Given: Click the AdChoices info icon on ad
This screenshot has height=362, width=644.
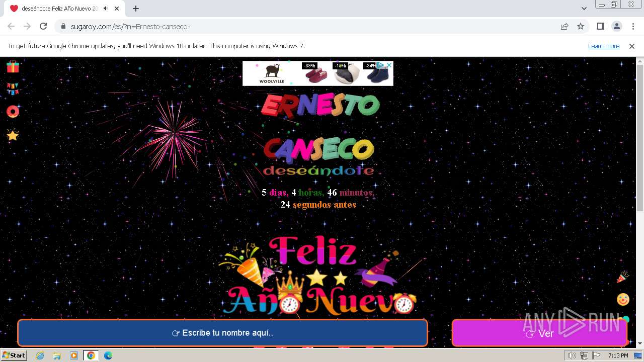Looking at the screenshot, I should (381, 65).
